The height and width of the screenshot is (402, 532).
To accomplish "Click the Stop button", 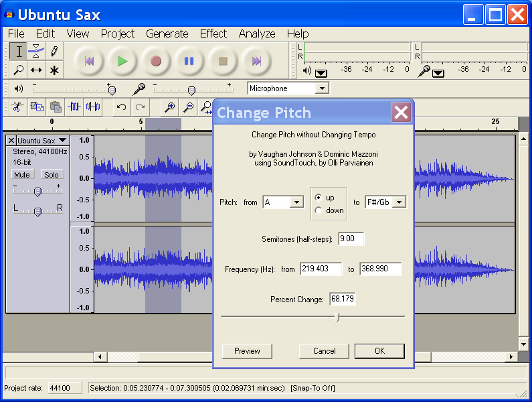I will [223, 61].
